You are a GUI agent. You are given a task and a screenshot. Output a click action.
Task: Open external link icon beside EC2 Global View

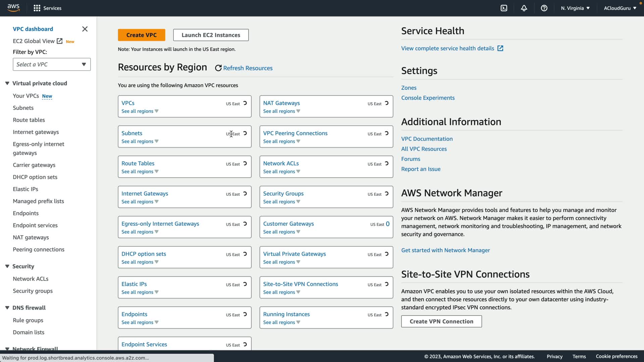[x=60, y=41]
